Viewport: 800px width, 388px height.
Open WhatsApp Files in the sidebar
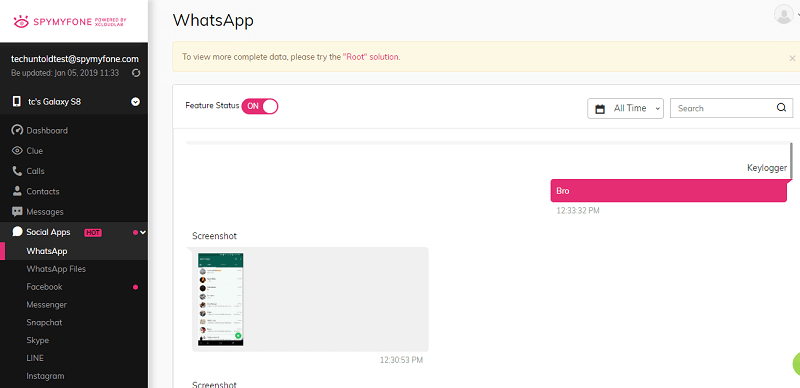tap(56, 269)
